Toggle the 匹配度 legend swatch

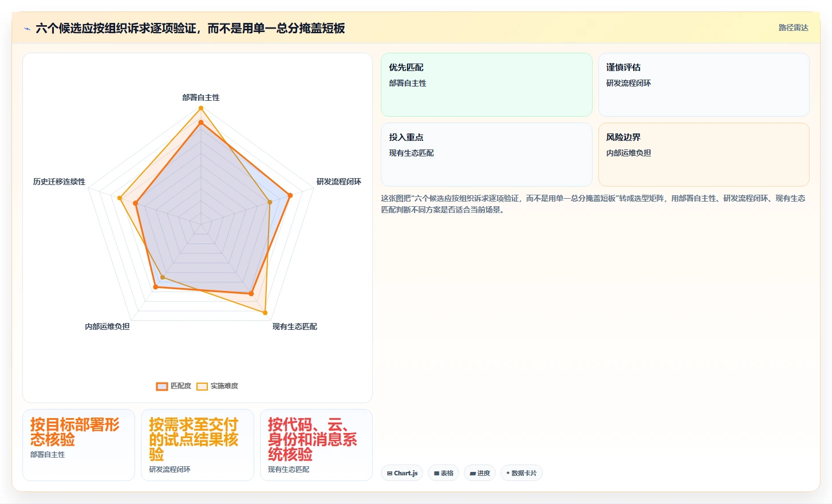coord(162,386)
